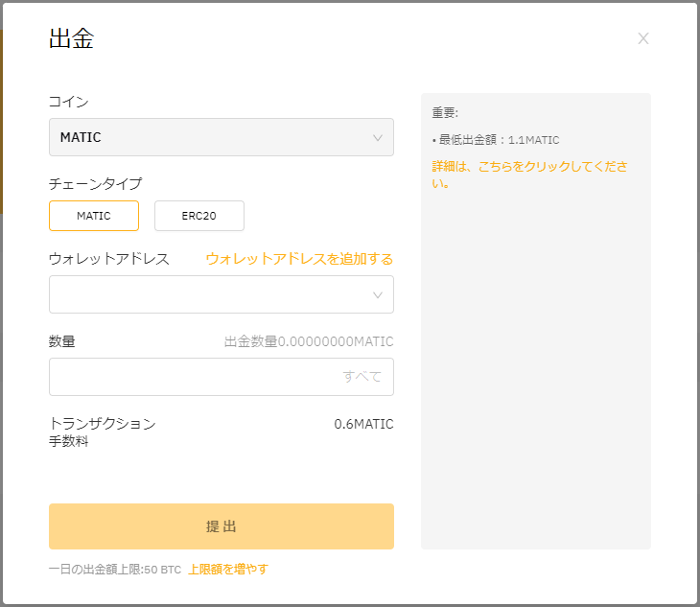Expand the wallet address dropdown chevron
700x607 pixels.
(378, 295)
